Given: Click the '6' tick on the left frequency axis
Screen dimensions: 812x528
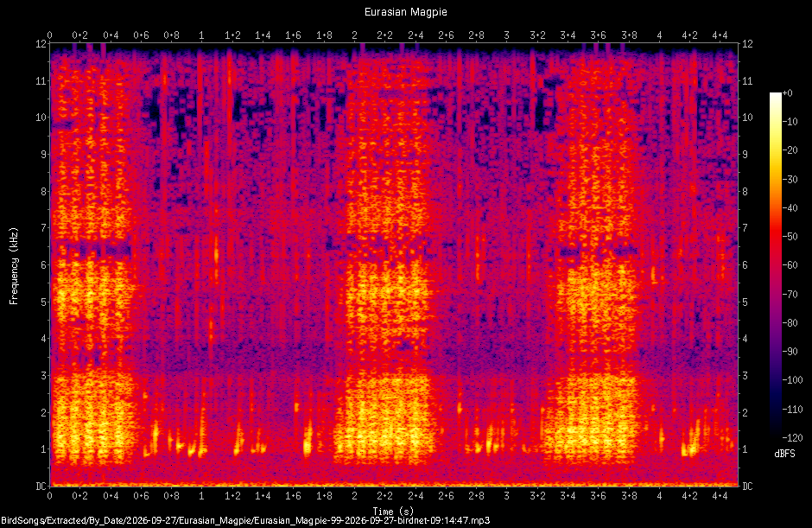Looking at the screenshot, I should point(43,264).
